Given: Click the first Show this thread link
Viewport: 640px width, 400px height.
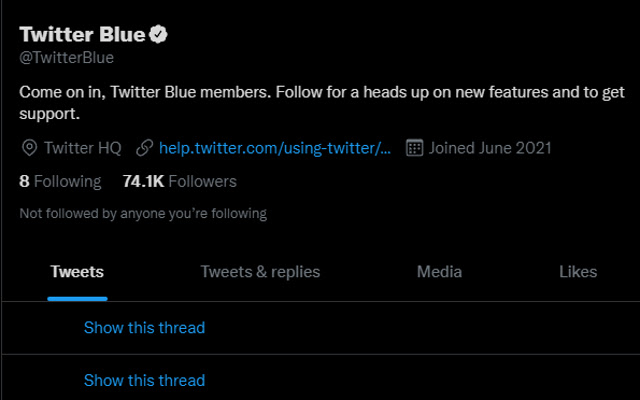Looking at the screenshot, I should 144,327.
